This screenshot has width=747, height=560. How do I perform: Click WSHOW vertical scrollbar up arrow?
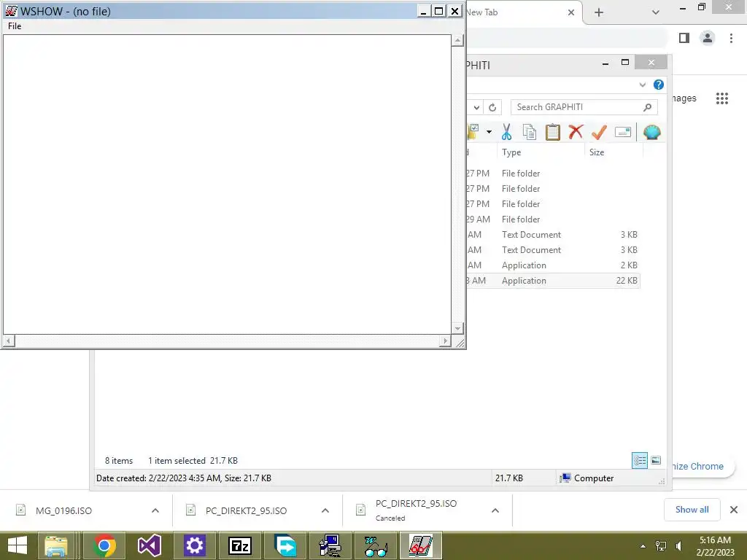tap(457, 41)
